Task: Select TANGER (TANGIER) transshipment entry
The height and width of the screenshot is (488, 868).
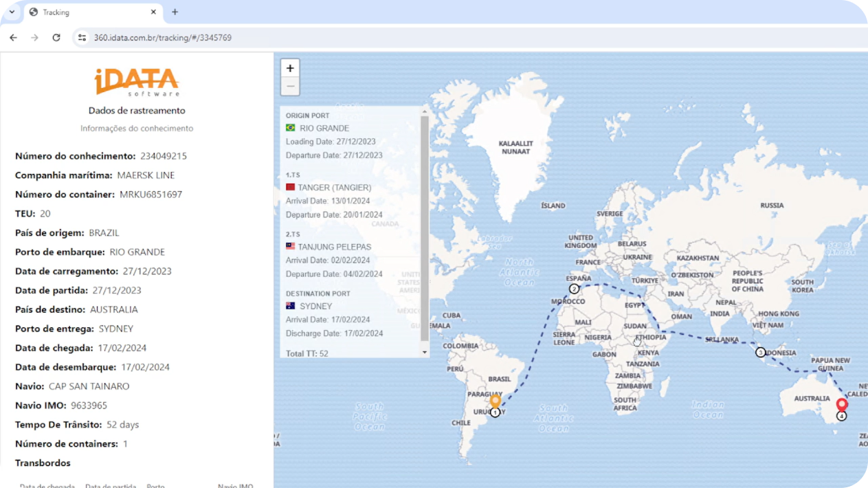Action: pos(334,188)
